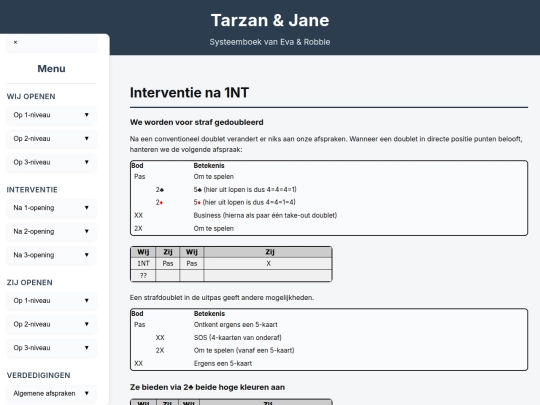Click the 'WIJ OPENEN' section label

coord(31,97)
